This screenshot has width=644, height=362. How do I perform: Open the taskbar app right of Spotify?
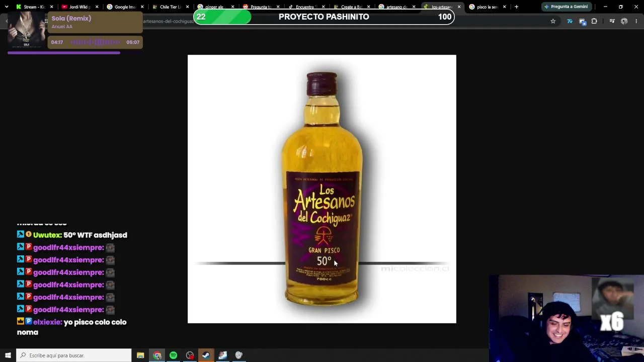pyautogui.click(x=190, y=355)
